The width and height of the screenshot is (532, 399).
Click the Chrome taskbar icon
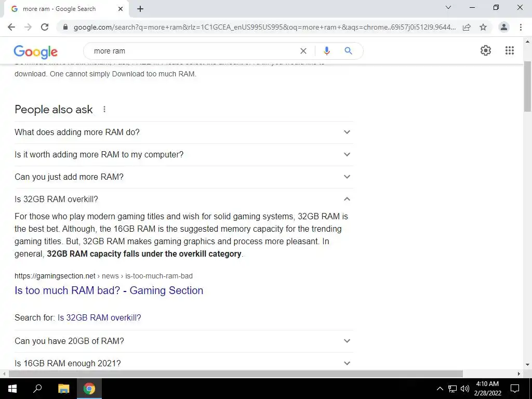(89, 389)
